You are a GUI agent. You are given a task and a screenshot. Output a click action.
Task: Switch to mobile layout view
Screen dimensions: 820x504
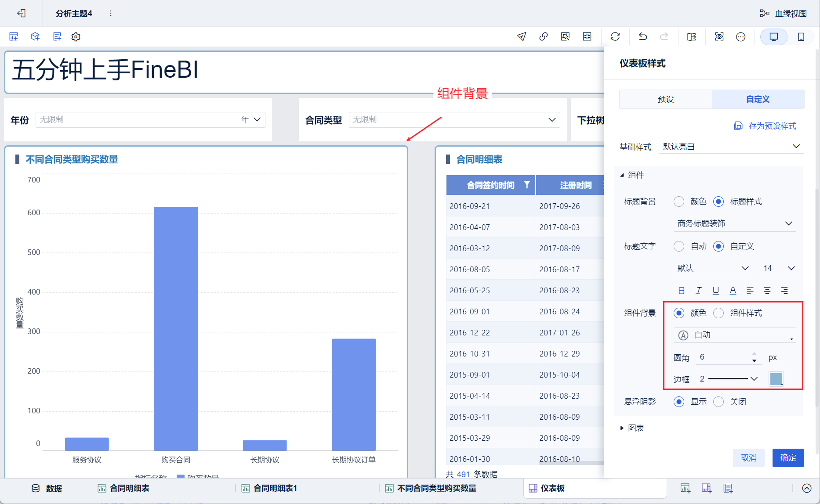coord(801,36)
